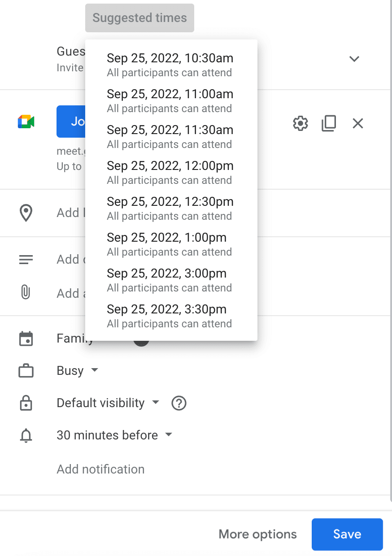The image size is (392, 556).
Task: Click the calendar icon beside Family
Action: pos(26,339)
